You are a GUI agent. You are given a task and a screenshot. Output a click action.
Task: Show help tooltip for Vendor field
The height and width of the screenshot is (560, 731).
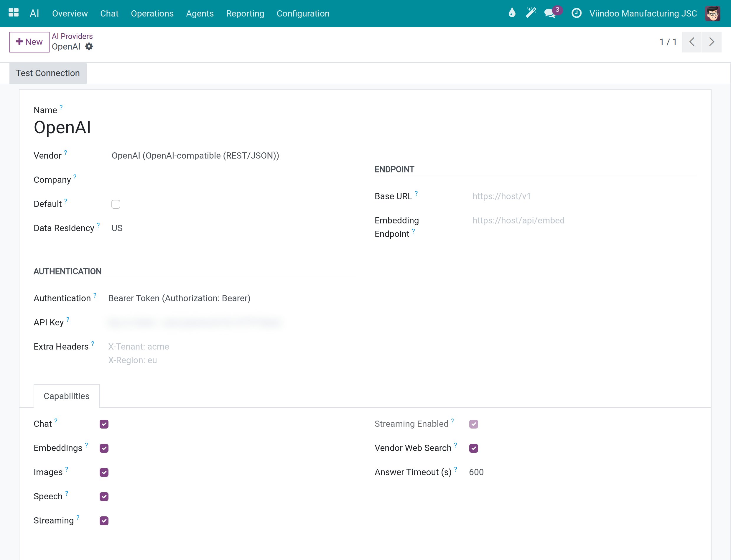click(x=66, y=153)
